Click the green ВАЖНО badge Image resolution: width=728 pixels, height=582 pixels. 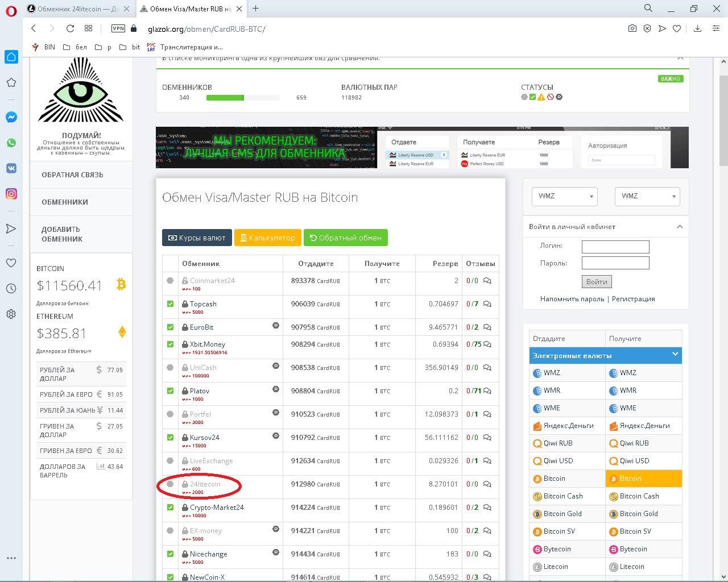click(x=671, y=78)
